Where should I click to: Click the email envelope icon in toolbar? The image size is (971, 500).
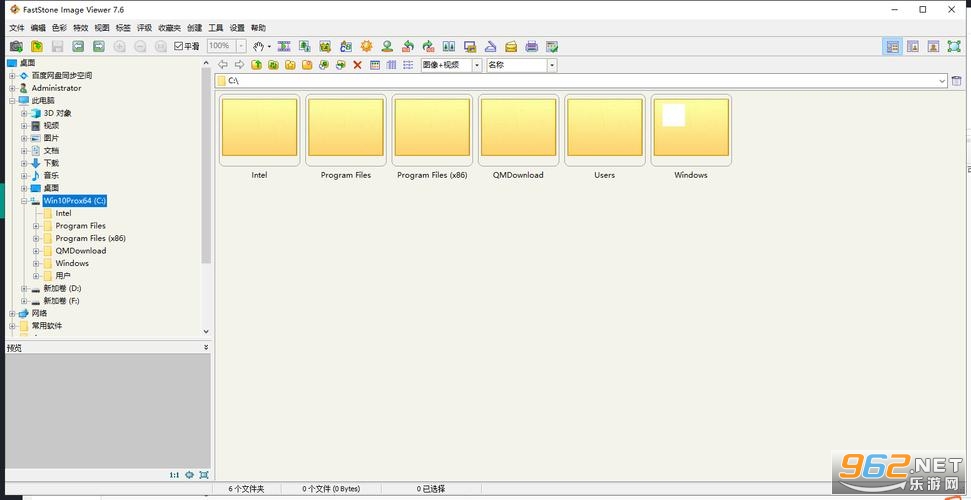pyautogui.click(x=511, y=46)
